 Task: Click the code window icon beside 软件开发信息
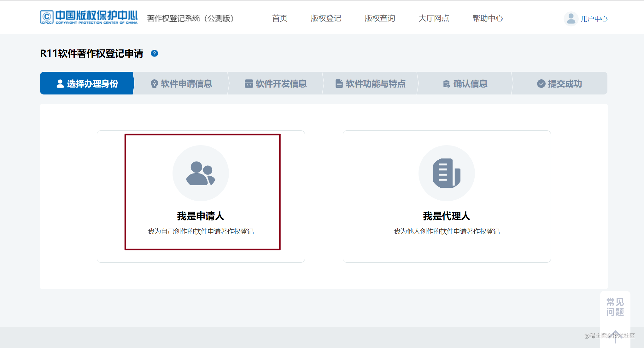[249, 83]
